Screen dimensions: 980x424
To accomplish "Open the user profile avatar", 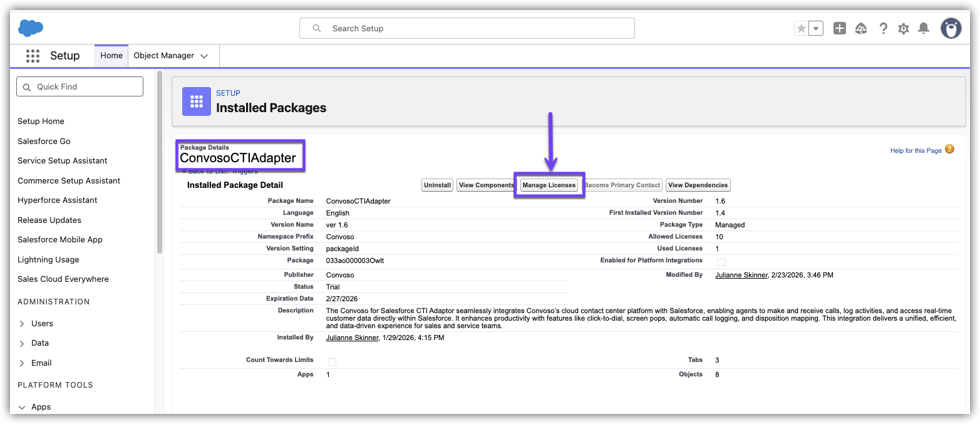I will click(951, 28).
